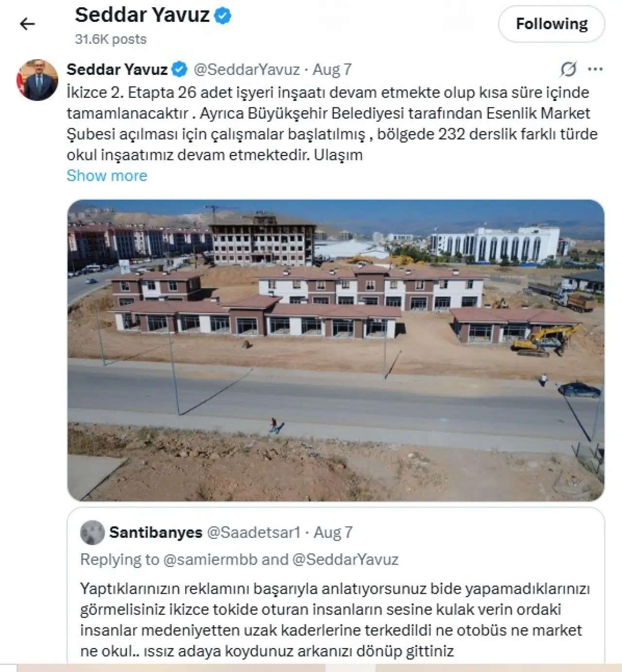
Task: Go back using the left arrow icon
Action: [x=27, y=23]
